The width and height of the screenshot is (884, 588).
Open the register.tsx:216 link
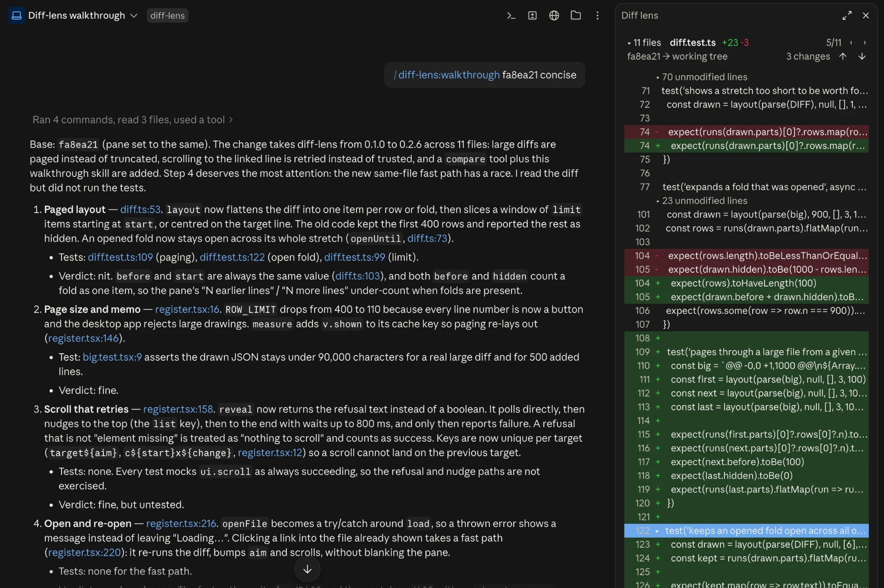point(181,524)
